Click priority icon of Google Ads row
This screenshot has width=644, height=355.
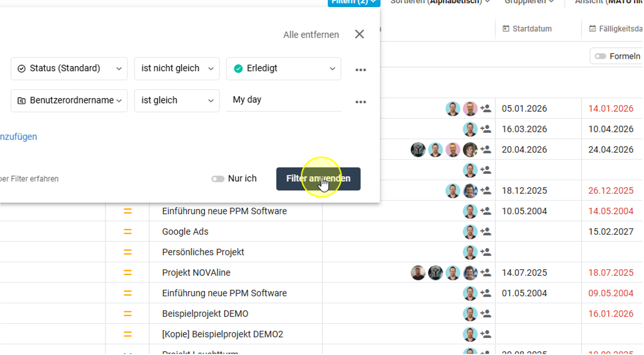(128, 232)
